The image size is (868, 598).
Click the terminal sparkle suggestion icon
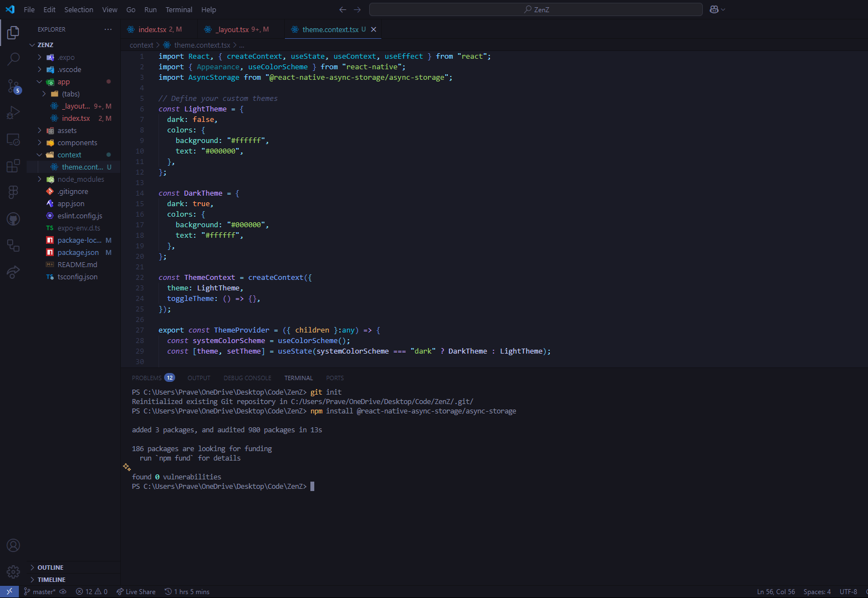coord(127,467)
